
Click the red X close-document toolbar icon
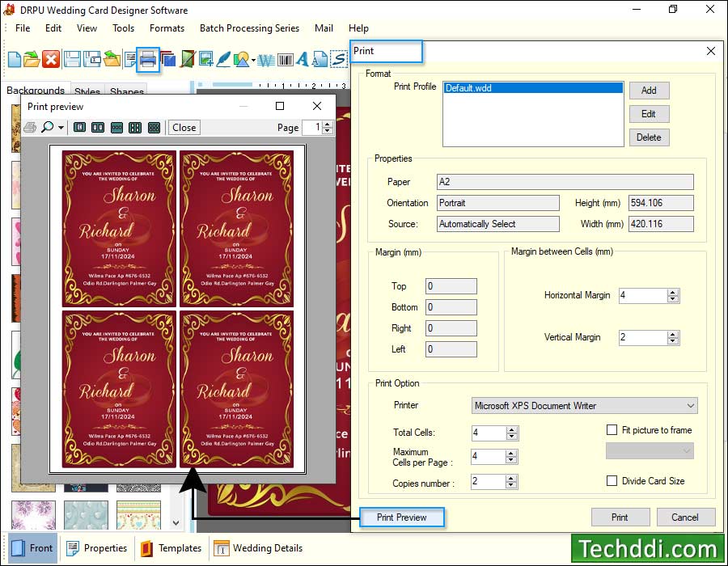(x=51, y=59)
